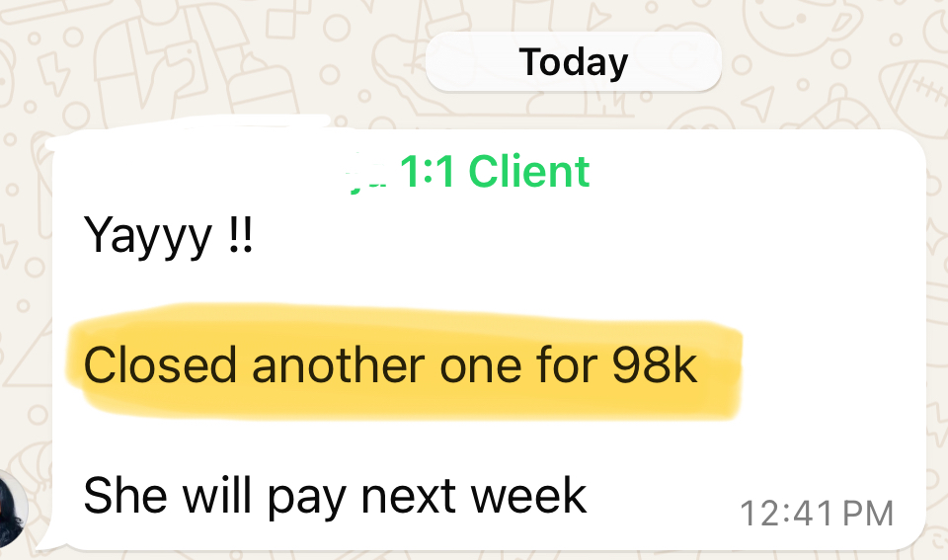Click the double exclamation marks after Yayyy
This screenshot has width=948, height=560.
pyautogui.click(x=241, y=234)
